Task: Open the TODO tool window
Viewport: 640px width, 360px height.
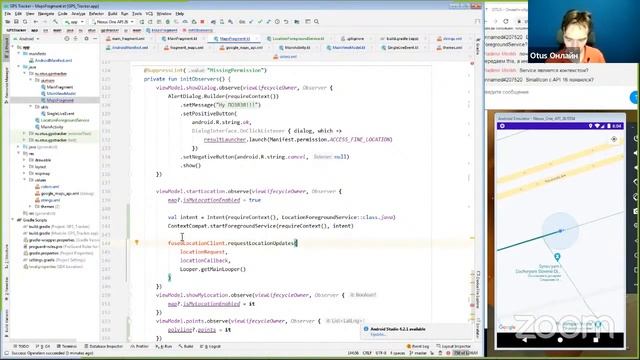Action: pyautogui.click(x=21, y=346)
